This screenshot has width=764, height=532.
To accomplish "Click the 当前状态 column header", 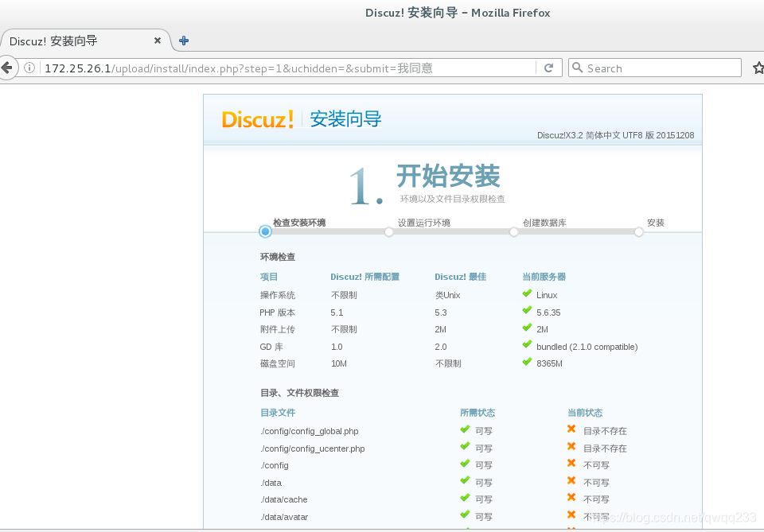I will point(585,412).
